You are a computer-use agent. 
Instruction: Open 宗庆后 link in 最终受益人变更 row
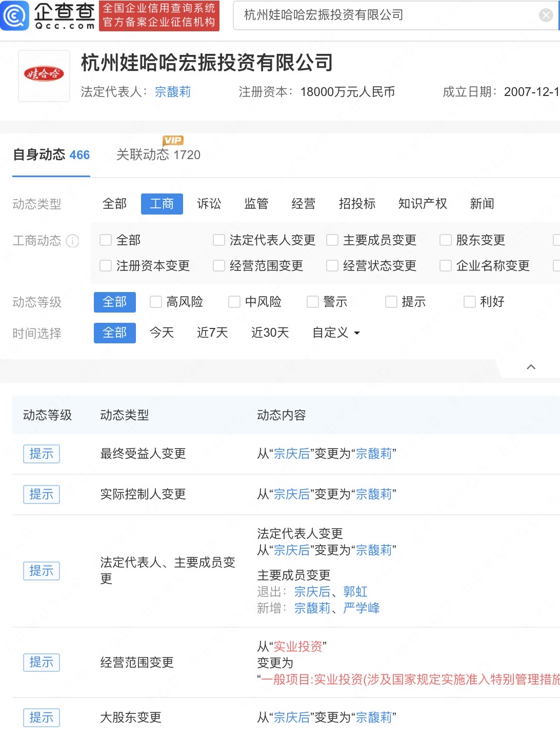click(x=292, y=454)
